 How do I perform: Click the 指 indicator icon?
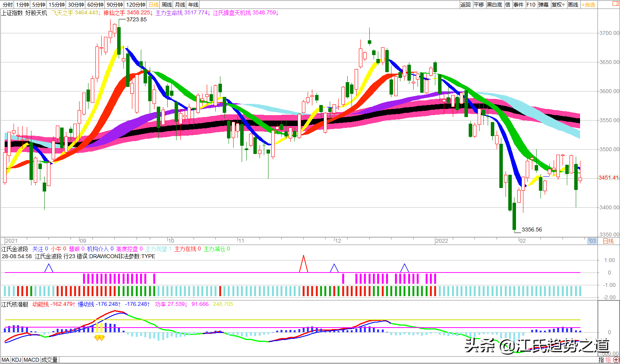[601, 360]
